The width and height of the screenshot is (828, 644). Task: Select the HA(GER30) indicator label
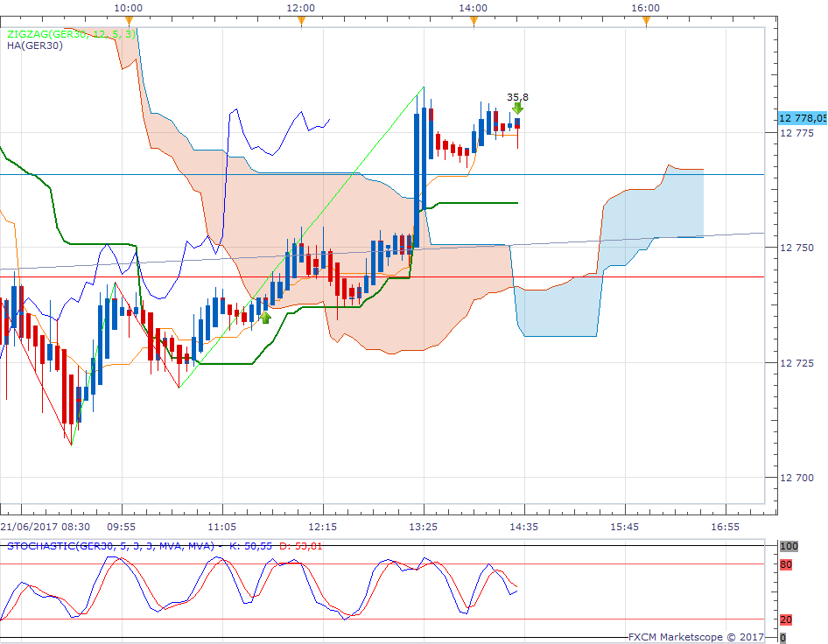tap(35, 45)
